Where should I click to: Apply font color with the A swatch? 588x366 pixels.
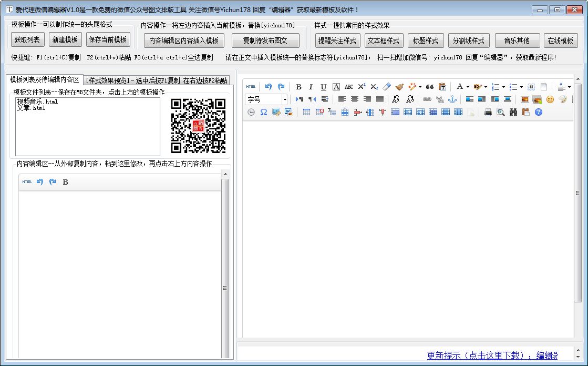pos(460,87)
